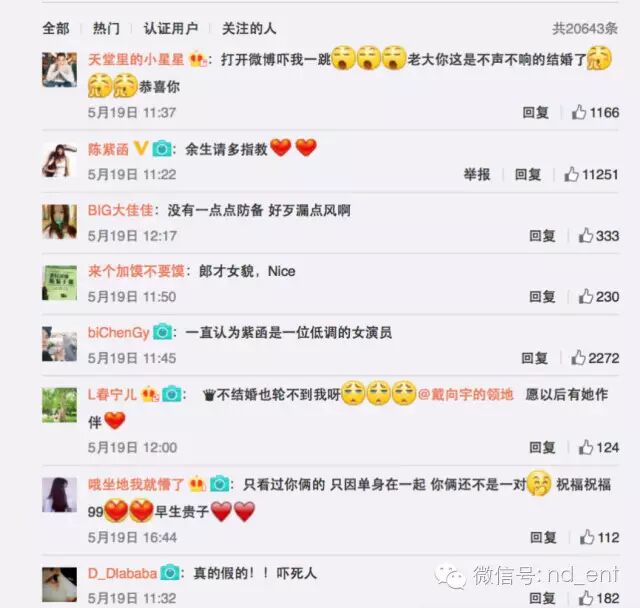The height and width of the screenshot is (608, 640).
Task: Click BIG大佳佳's profile avatar
Action: click(x=60, y=222)
